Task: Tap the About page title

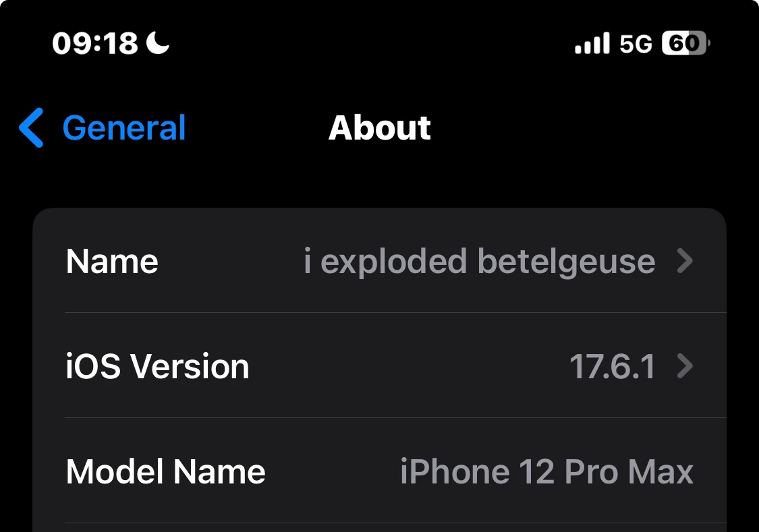Action: 380,128
